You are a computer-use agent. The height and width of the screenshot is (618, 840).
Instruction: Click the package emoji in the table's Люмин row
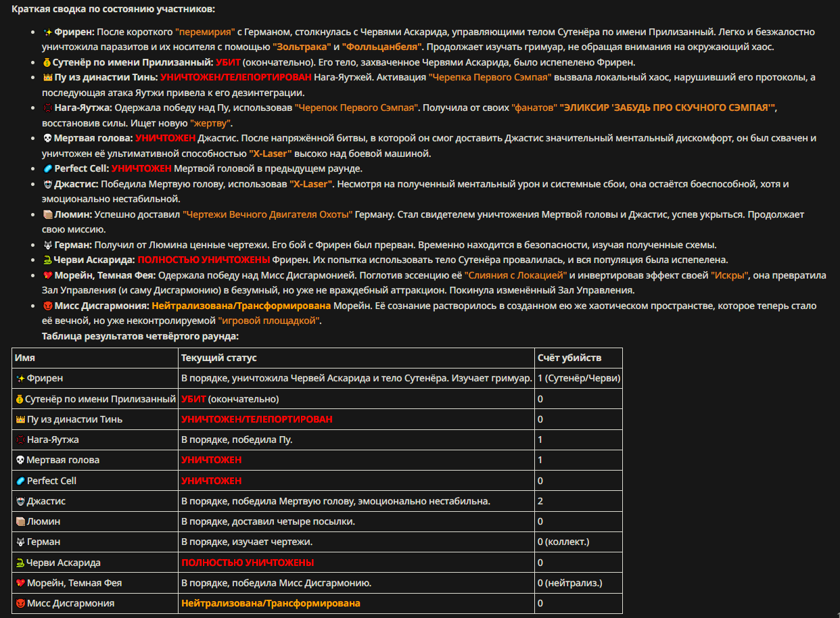(20, 522)
